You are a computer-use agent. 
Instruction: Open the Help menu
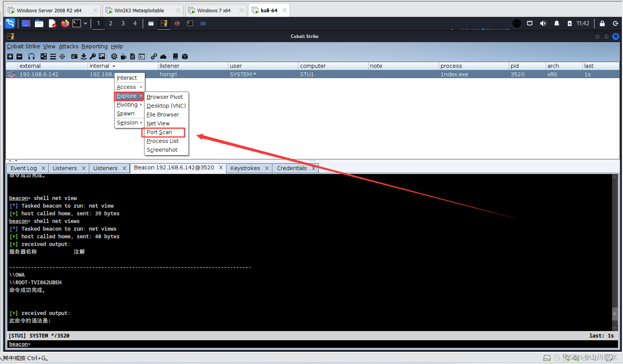(x=117, y=46)
